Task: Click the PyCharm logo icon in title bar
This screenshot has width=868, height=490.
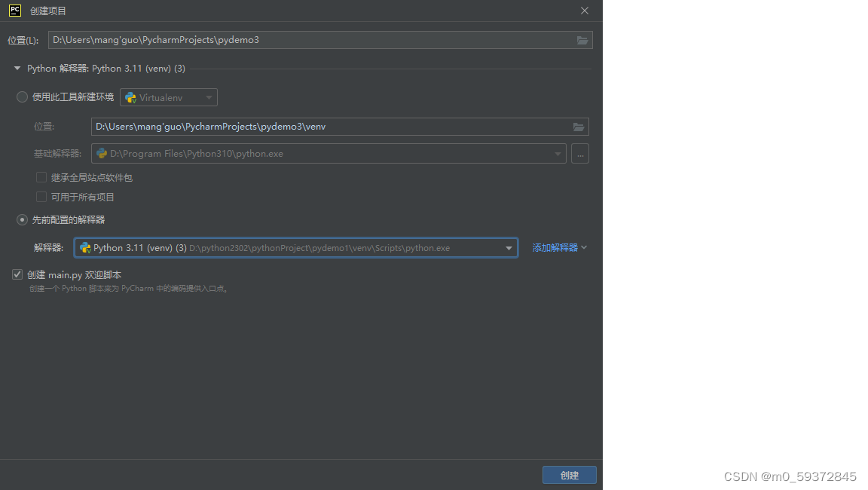Action: coord(15,11)
